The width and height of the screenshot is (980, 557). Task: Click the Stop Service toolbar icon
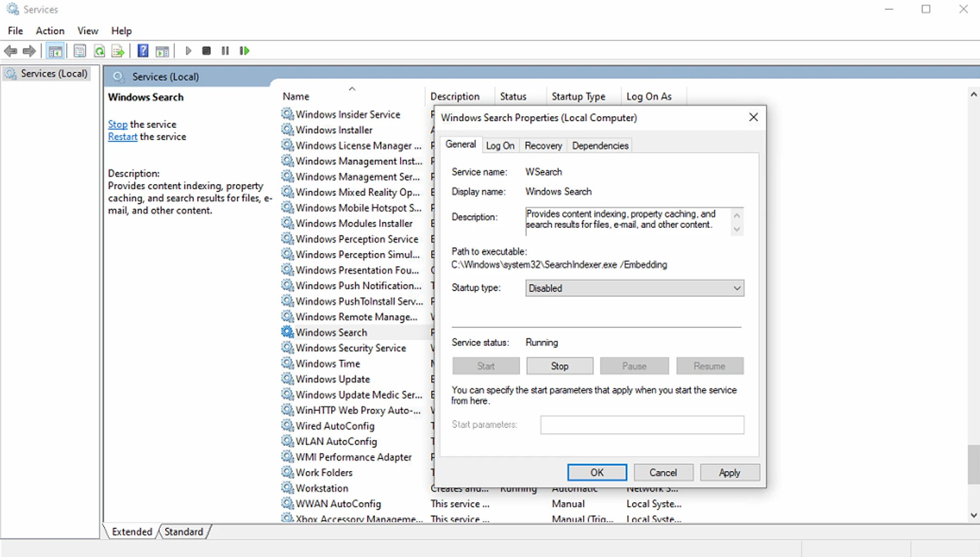coord(206,51)
